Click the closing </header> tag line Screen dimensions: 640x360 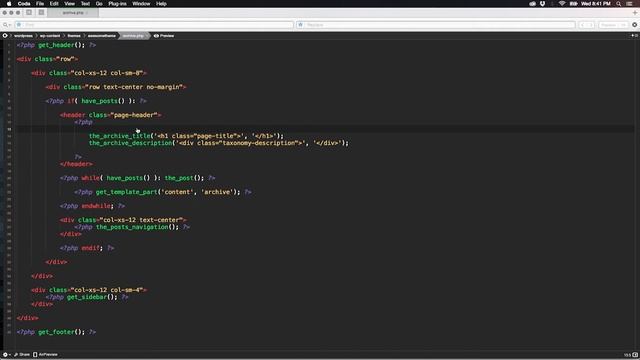coord(76,164)
